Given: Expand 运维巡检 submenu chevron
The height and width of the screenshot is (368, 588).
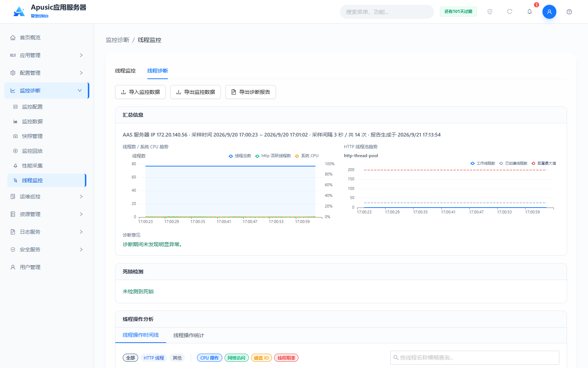Looking at the screenshot, I should pyautogui.click(x=81, y=197).
